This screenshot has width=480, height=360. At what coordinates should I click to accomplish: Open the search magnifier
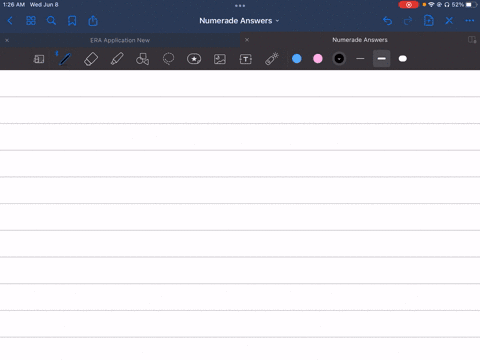[x=51, y=21]
